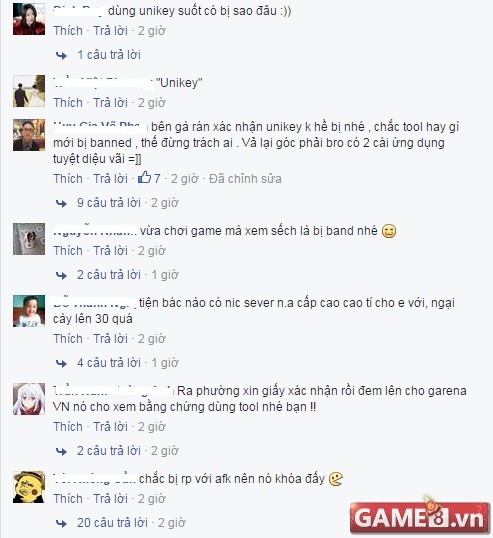
Task: Click thinking emoji in 'afk nên nó khóa' comment
Action: [x=336, y=479]
